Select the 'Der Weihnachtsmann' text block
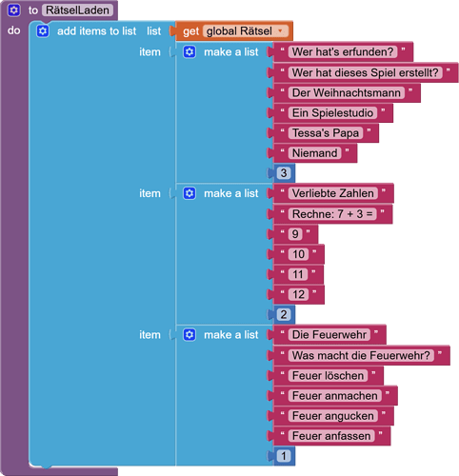 tap(347, 93)
